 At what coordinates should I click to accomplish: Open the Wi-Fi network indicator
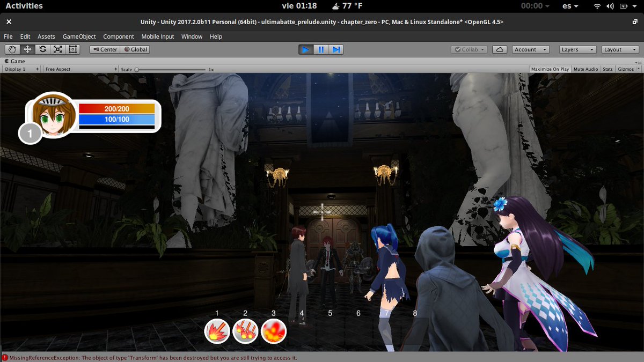pyautogui.click(x=597, y=6)
